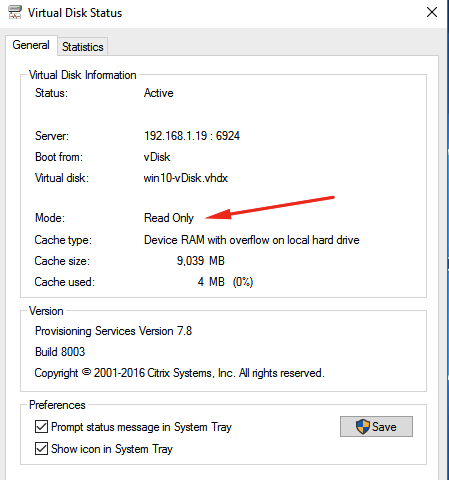Click the server address 192.168.1.19 : 6924
The height and width of the screenshot is (480, 449).
click(192, 136)
